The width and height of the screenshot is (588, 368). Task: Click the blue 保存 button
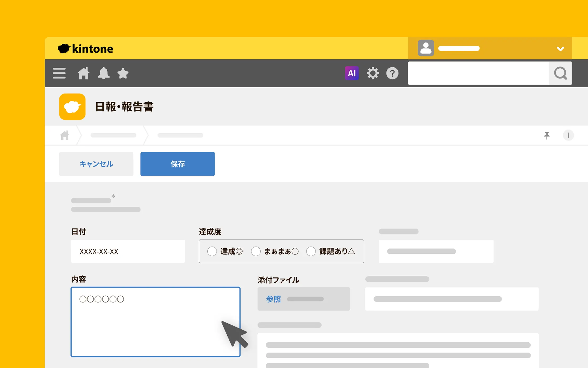[177, 164]
